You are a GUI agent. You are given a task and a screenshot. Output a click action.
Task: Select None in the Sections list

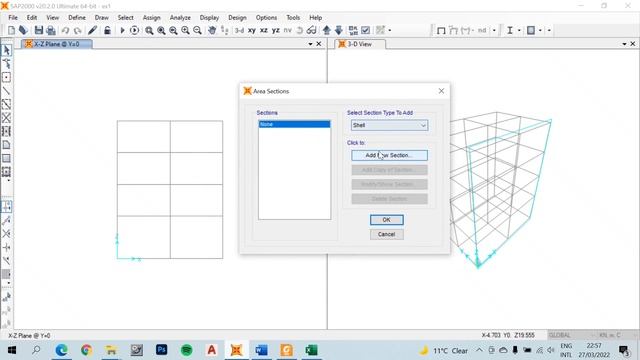(x=294, y=124)
